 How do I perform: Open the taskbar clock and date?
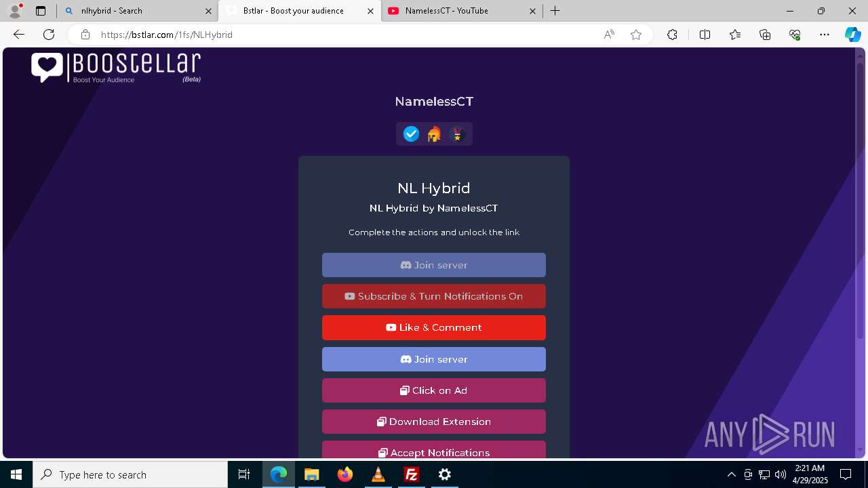pyautogui.click(x=810, y=474)
